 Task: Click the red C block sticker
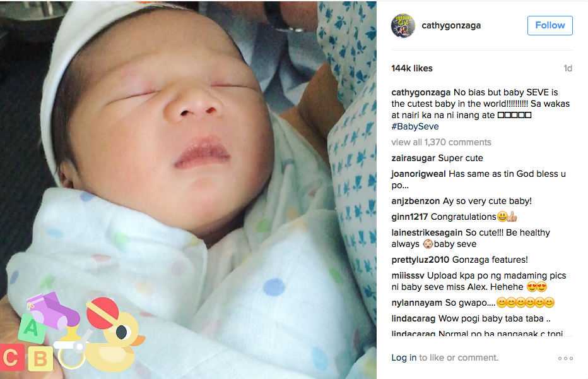click(11, 358)
